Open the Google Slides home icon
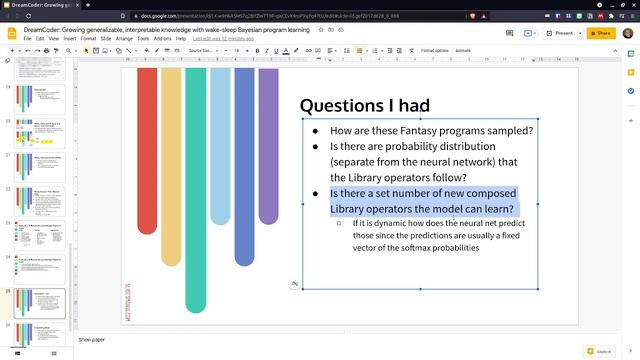Image resolution: width=640 pixels, height=360 pixels. (12, 33)
